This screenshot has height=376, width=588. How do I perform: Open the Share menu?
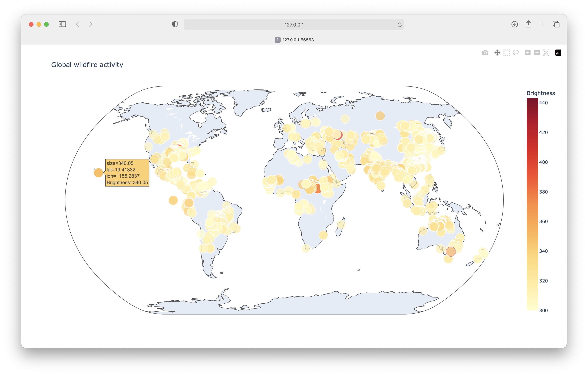tap(528, 24)
